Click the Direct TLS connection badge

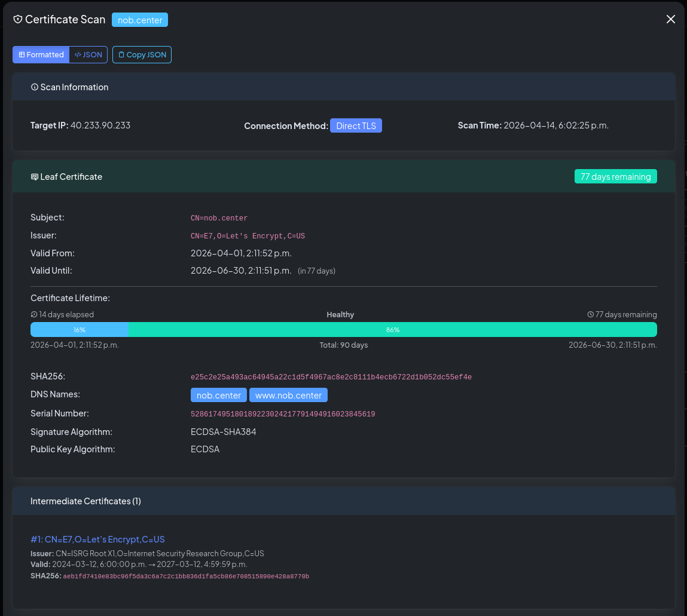point(356,125)
